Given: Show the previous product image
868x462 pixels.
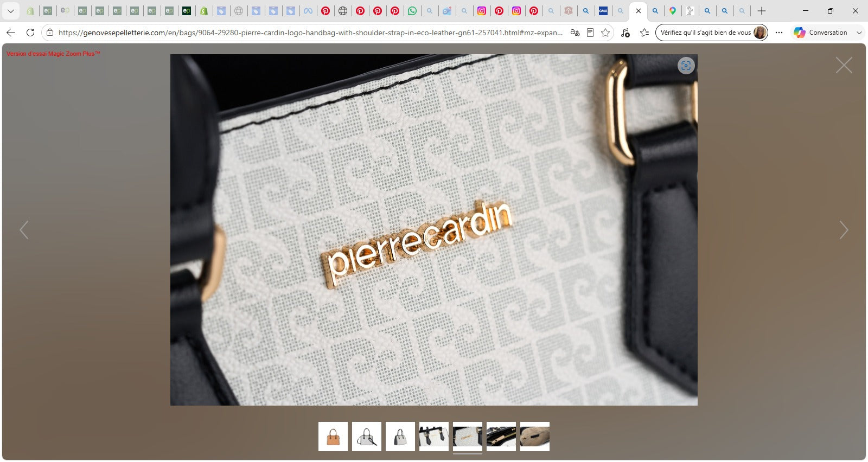Looking at the screenshot, I should click(x=24, y=230).
